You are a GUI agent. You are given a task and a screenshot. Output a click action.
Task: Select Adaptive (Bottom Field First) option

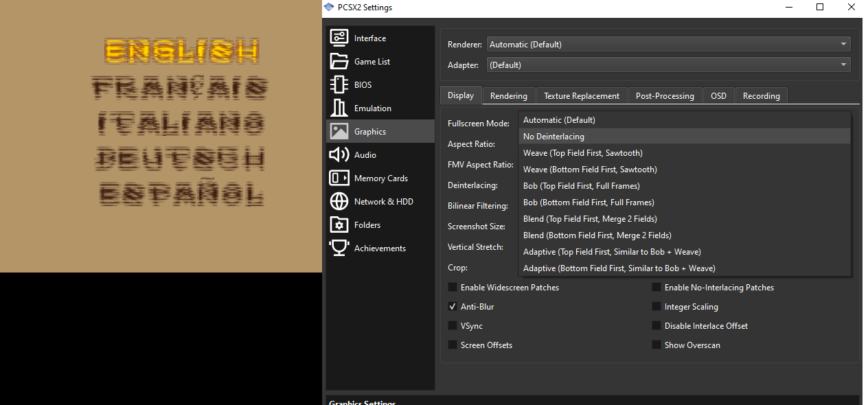tap(685, 268)
